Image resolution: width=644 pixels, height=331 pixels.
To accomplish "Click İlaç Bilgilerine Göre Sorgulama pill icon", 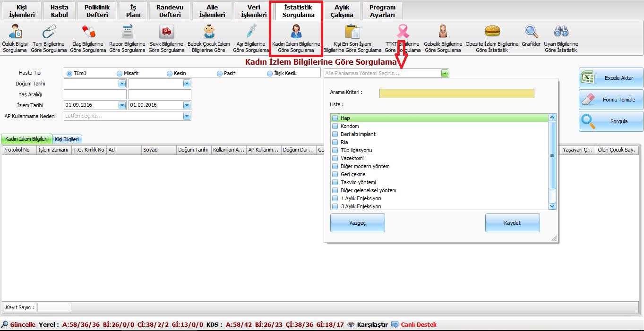I will (88, 32).
